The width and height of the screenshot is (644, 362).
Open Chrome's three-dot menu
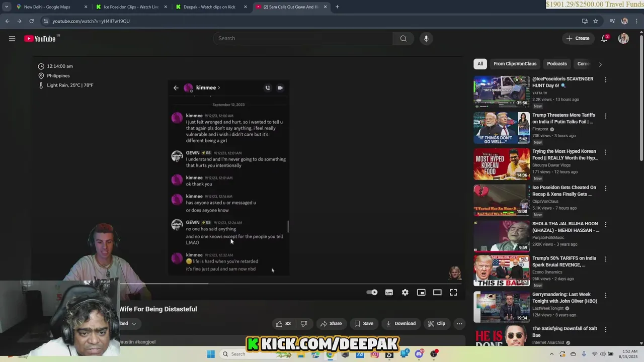(636, 21)
